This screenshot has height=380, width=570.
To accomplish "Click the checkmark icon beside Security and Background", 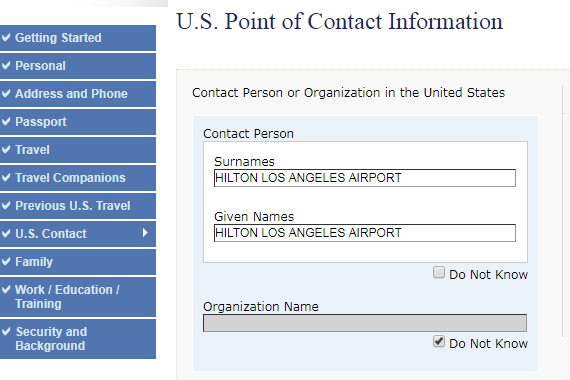I will click(6, 331).
